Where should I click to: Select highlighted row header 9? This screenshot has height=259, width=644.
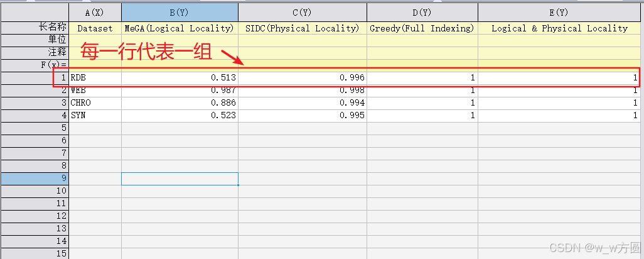(35, 178)
